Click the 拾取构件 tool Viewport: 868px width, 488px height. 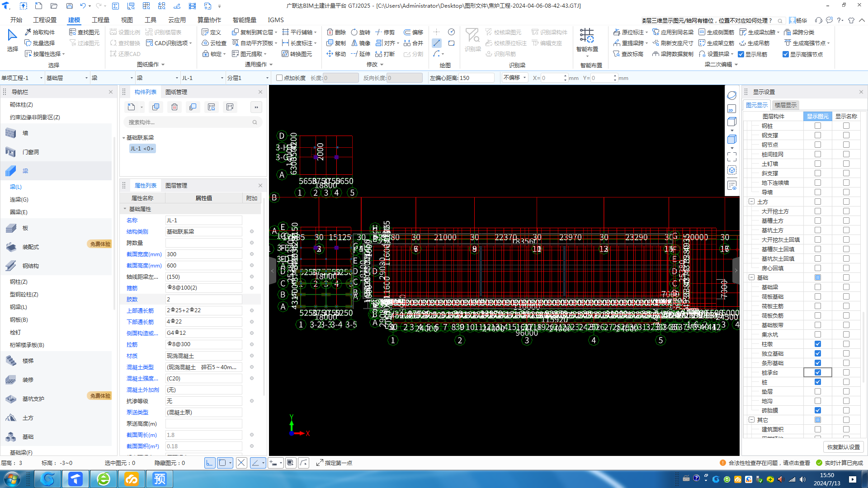40,32
